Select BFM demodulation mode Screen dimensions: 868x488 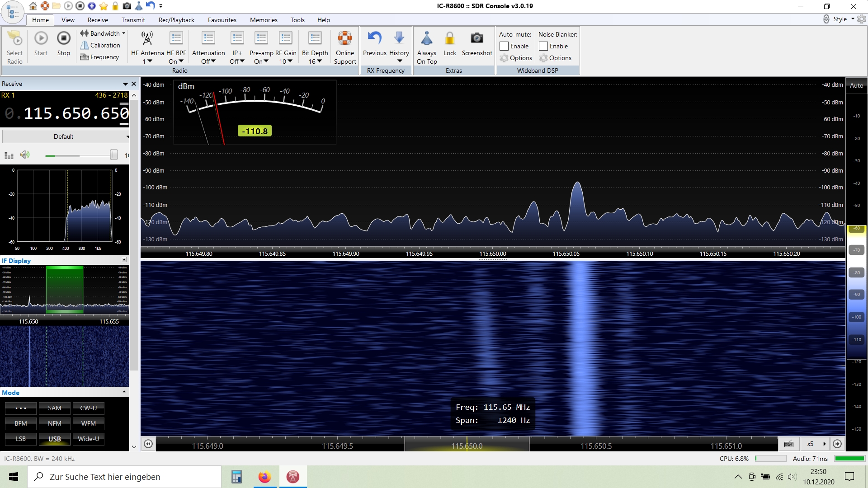pyautogui.click(x=21, y=423)
